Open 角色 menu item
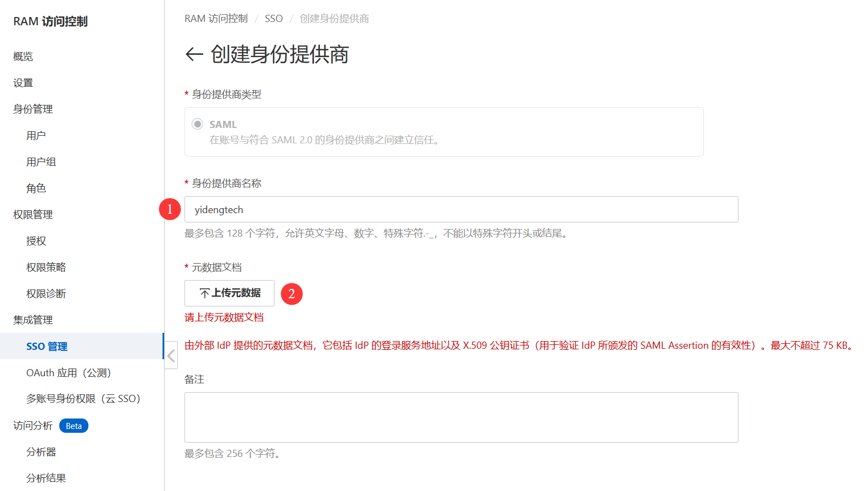 [36, 188]
